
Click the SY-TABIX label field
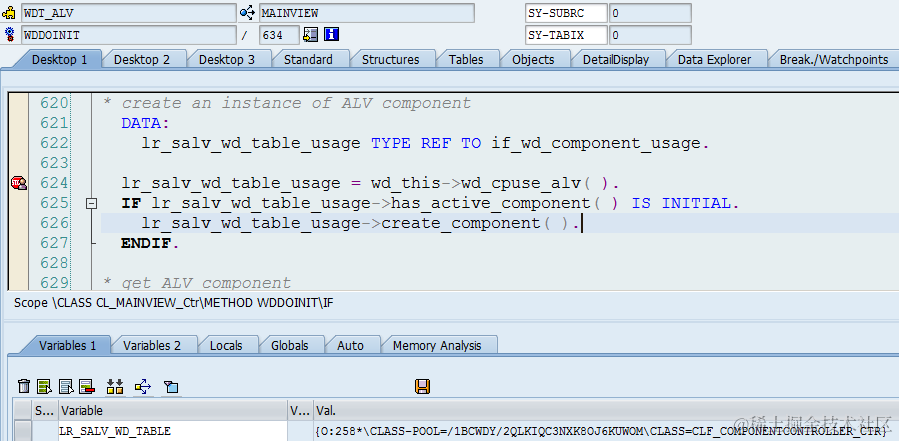point(566,35)
